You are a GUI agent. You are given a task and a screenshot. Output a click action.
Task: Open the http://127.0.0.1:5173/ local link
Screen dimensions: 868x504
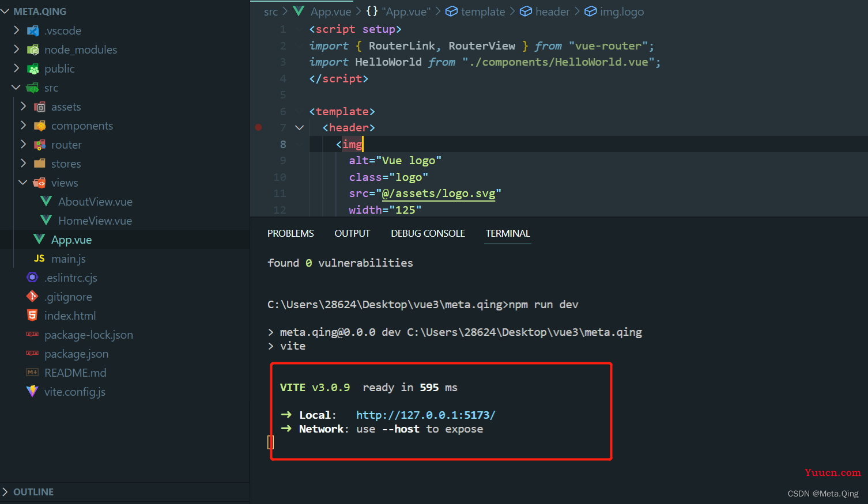click(426, 415)
